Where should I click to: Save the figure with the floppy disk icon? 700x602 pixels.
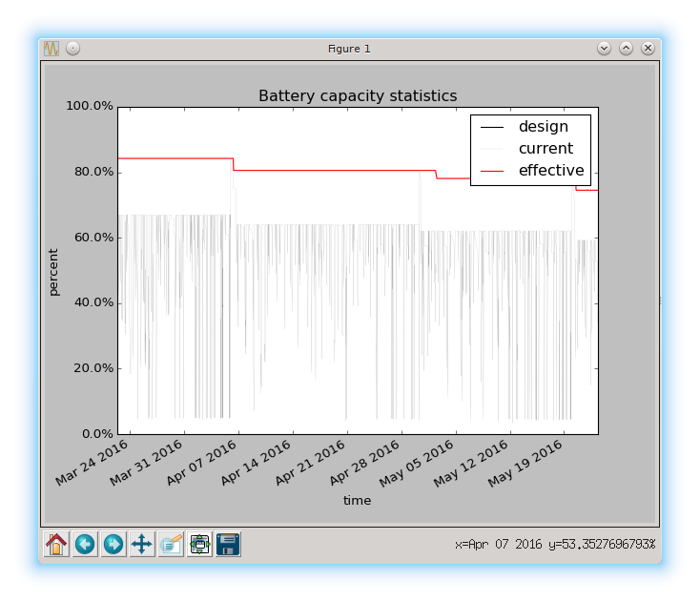[x=228, y=545]
